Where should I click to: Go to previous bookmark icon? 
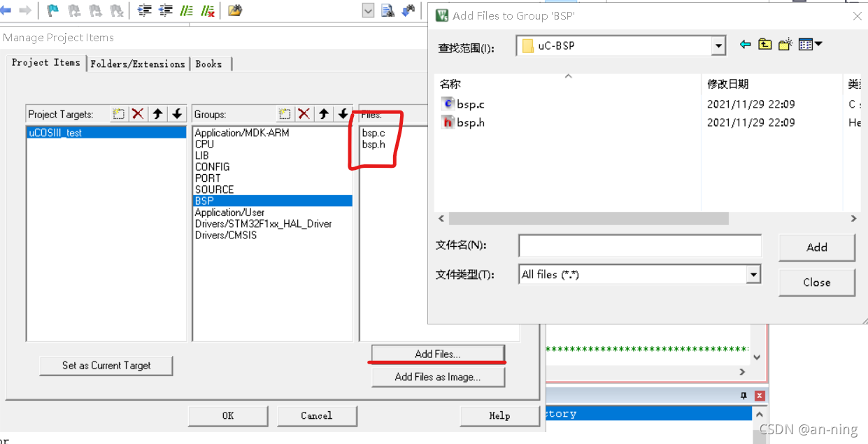(73, 10)
